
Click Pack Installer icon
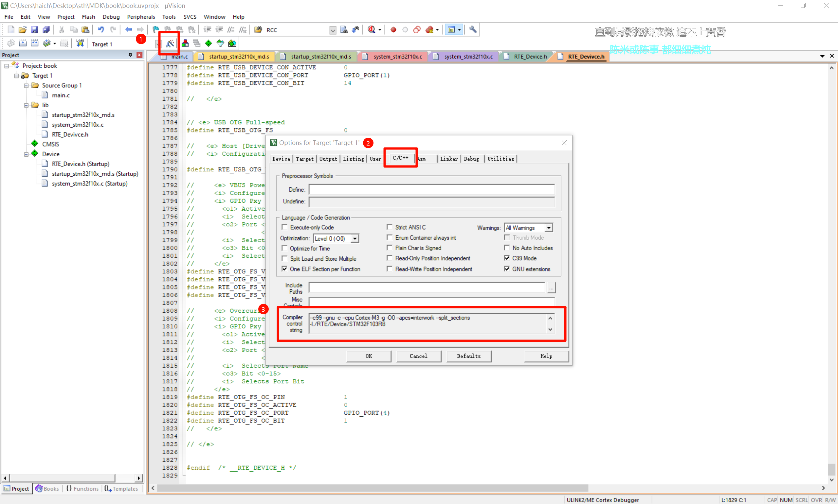tap(232, 43)
